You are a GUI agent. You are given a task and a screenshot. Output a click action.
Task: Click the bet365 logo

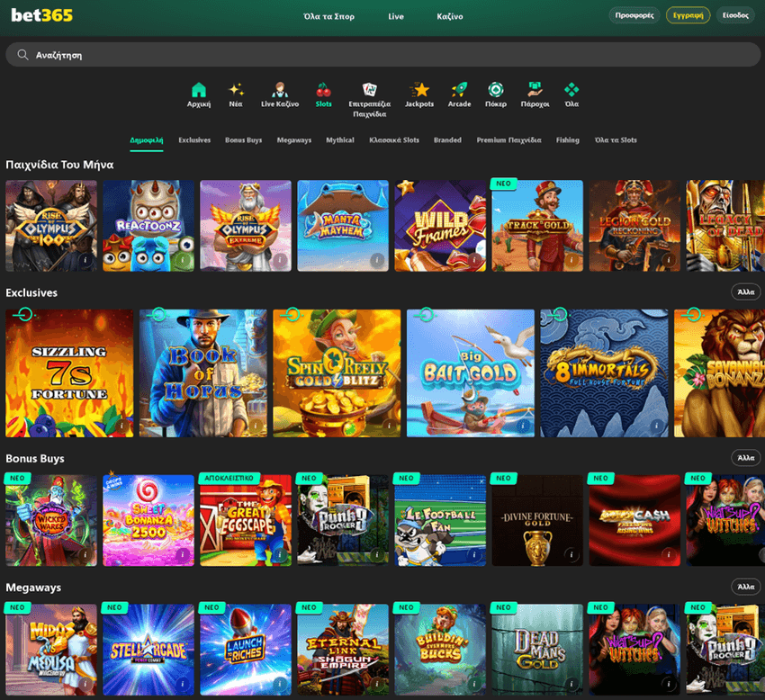pos(42,15)
